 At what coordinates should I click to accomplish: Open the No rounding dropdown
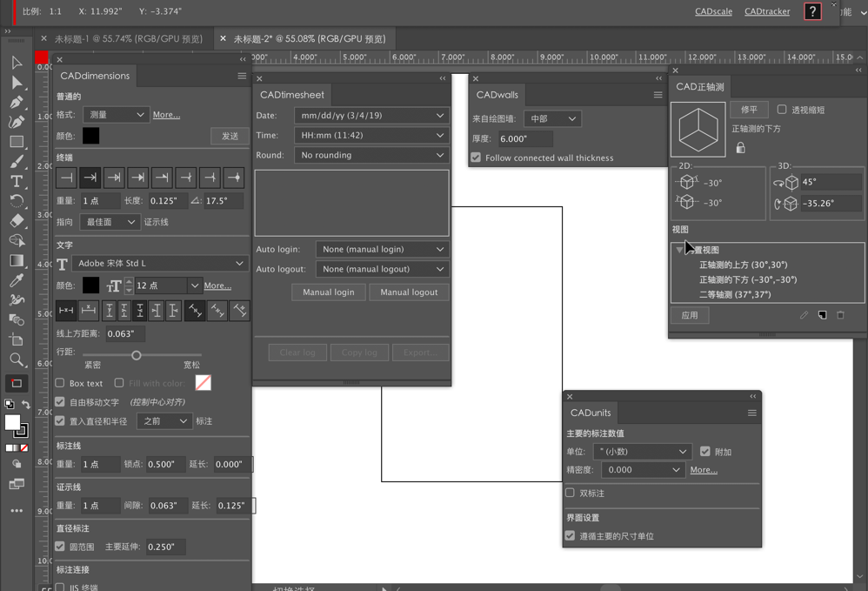click(x=371, y=154)
